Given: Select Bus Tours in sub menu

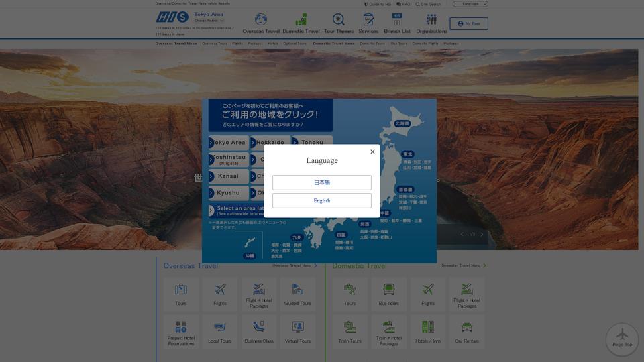Looking at the screenshot, I should tap(398, 43).
